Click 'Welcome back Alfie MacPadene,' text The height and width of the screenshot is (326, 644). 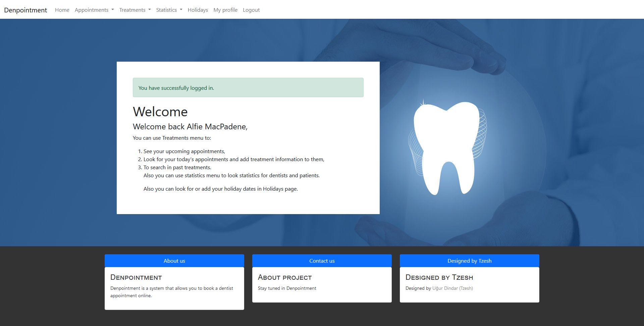click(x=190, y=127)
